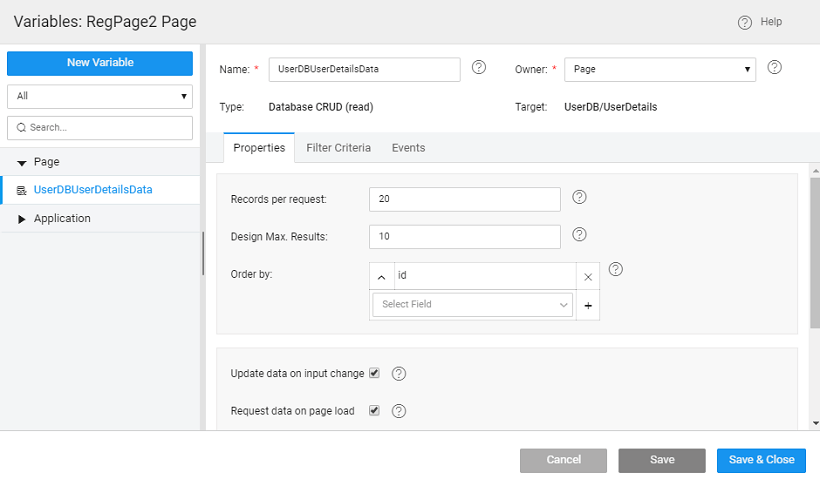The image size is (820, 486).
Task: Open the Select Field dropdown
Action: coord(472,305)
